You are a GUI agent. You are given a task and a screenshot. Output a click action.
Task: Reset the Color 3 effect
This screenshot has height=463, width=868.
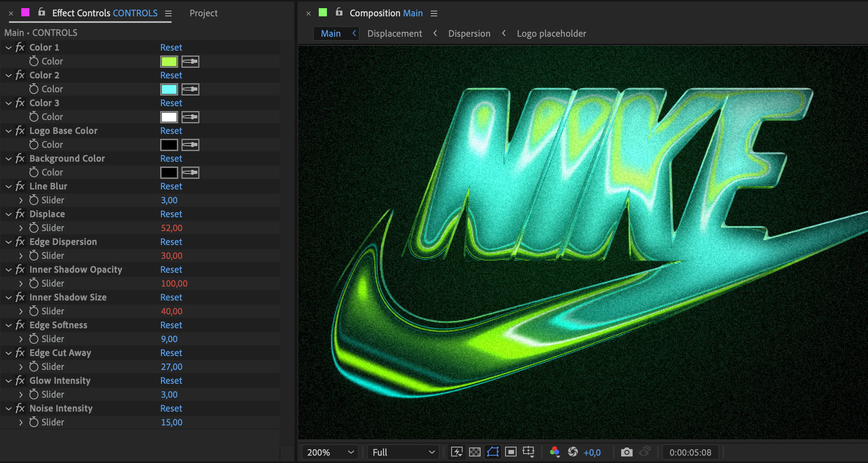tap(171, 103)
